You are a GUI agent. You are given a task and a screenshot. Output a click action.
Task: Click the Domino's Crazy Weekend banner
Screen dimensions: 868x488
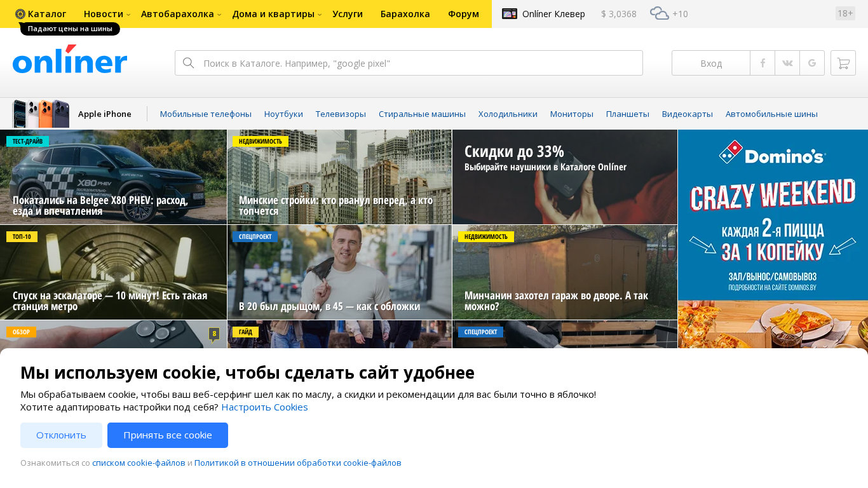[x=772, y=229]
